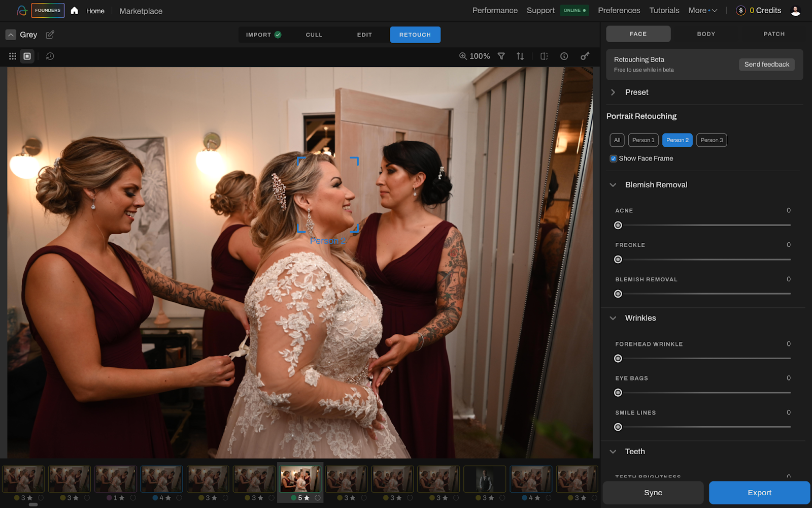The height and width of the screenshot is (508, 812).
Task: Select the single image view icon
Action: (27, 56)
